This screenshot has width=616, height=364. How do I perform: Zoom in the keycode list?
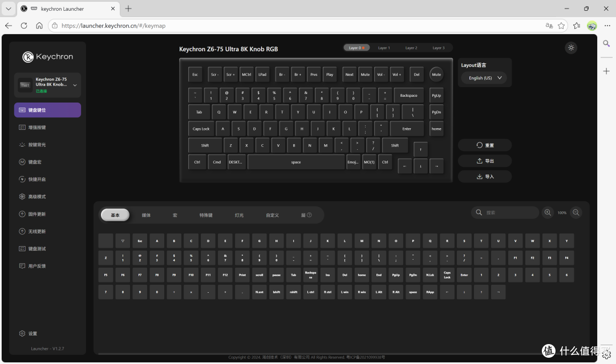(x=548, y=212)
